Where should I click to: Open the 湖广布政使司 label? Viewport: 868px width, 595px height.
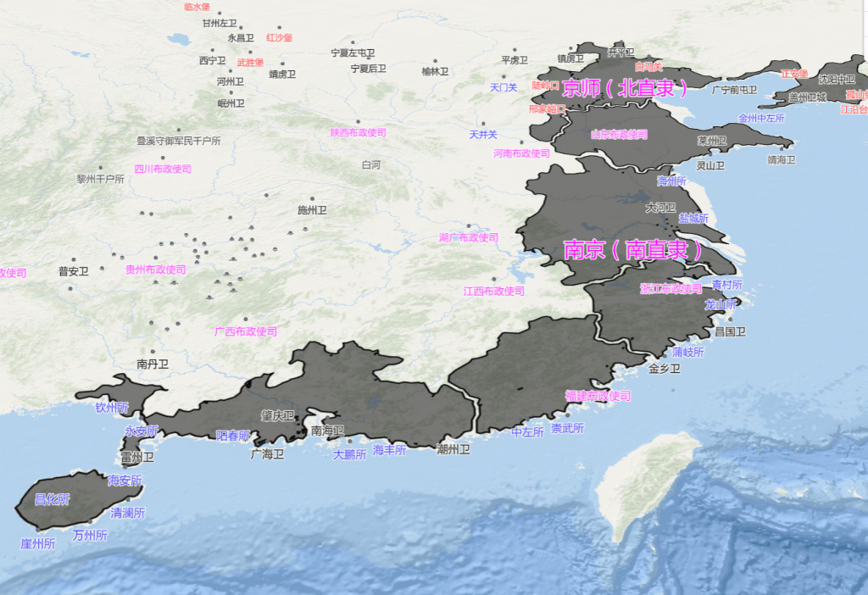pyautogui.click(x=469, y=237)
